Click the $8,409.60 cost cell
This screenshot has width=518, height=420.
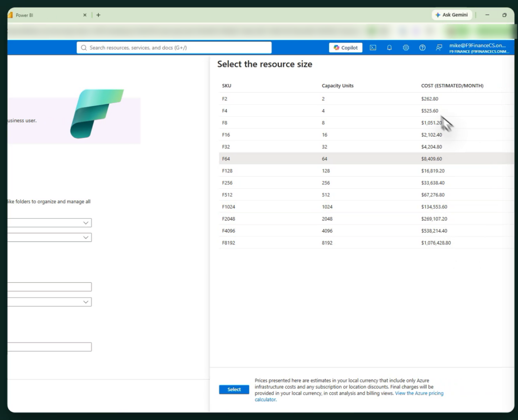click(x=431, y=158)
